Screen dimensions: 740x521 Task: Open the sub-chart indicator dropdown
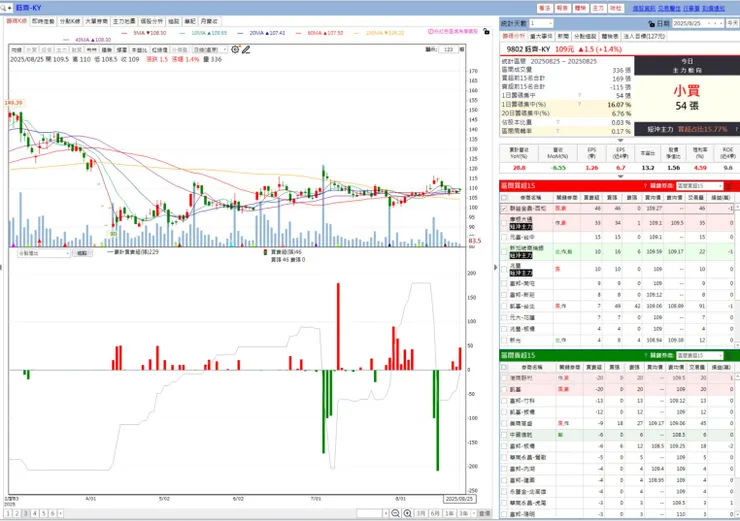[x=43, y=253]
